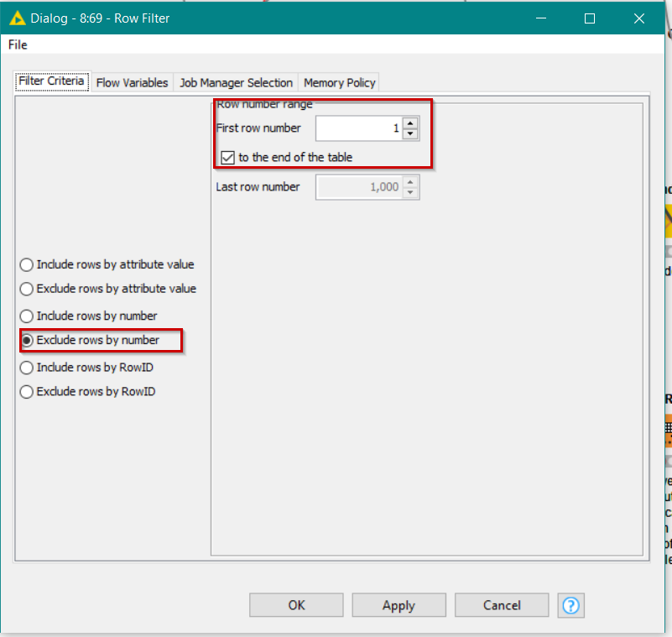Select the Filter Criteria tab
Screen dimensions: 672x637
click(x=51, y=81)
